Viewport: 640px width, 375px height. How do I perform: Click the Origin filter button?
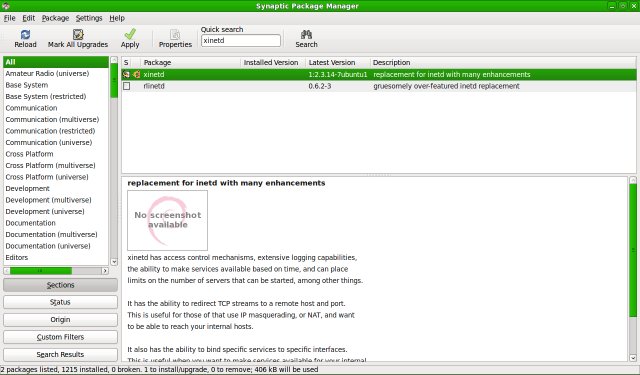point(60,320)
